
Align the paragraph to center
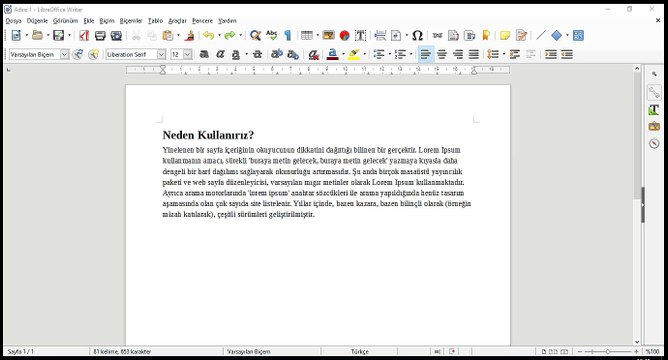[x=442, y=55]
